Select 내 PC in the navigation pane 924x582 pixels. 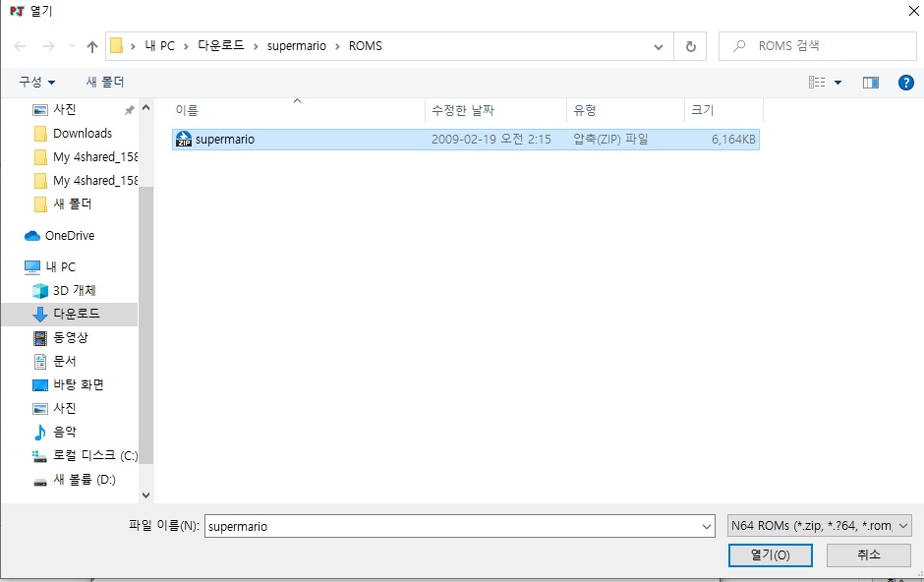coord(61,266)
